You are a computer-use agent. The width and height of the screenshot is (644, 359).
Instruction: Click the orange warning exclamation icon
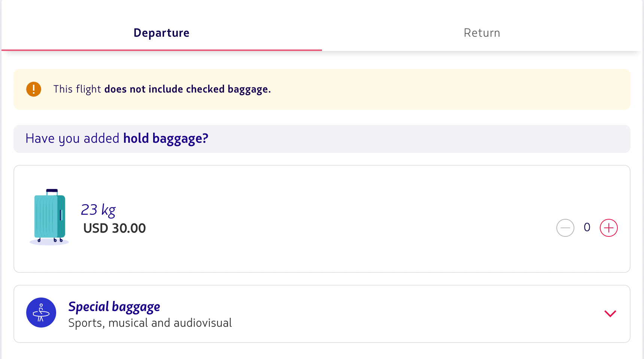coord(34,89)
